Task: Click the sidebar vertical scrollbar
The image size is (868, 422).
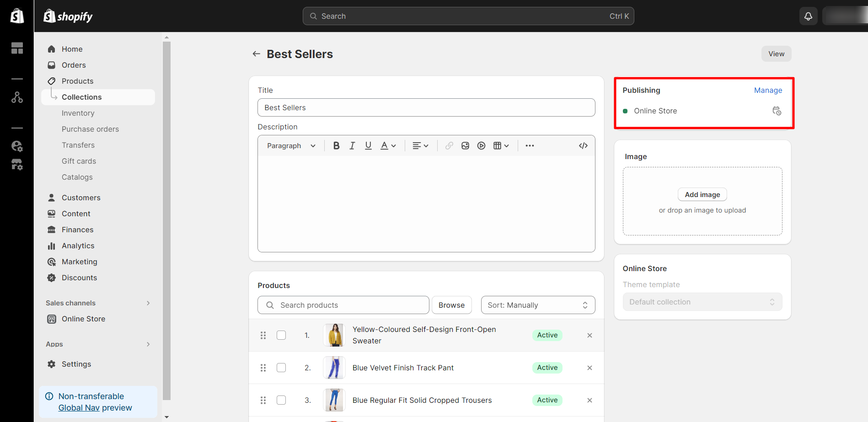Action: [166, 221]
